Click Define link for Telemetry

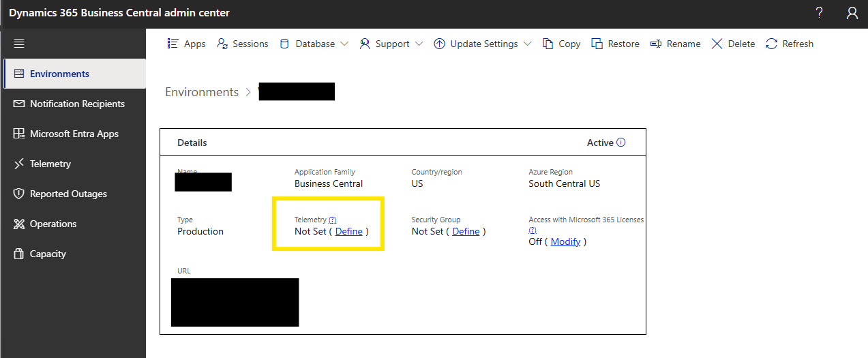[349, 231]
